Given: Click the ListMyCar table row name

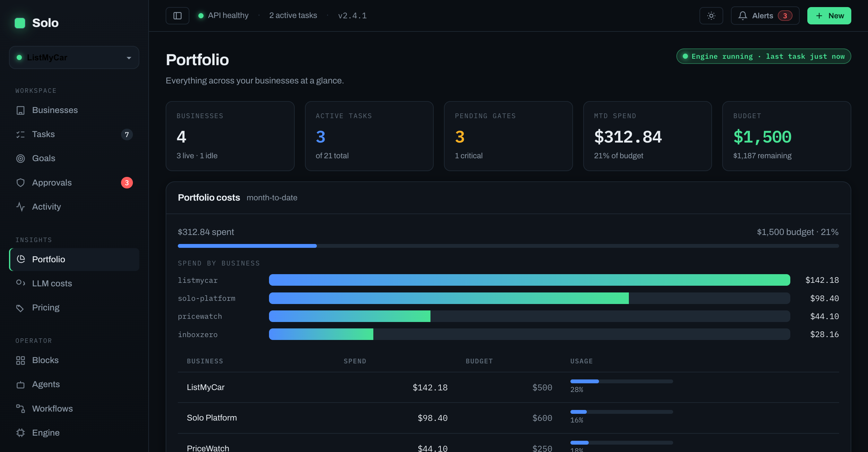Looking at the screenshot, I should point(205,387).
